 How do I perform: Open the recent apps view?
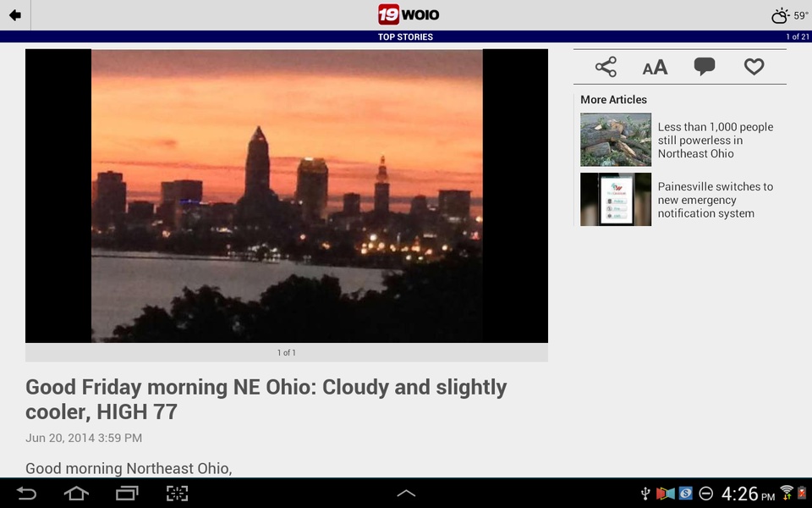127,493
